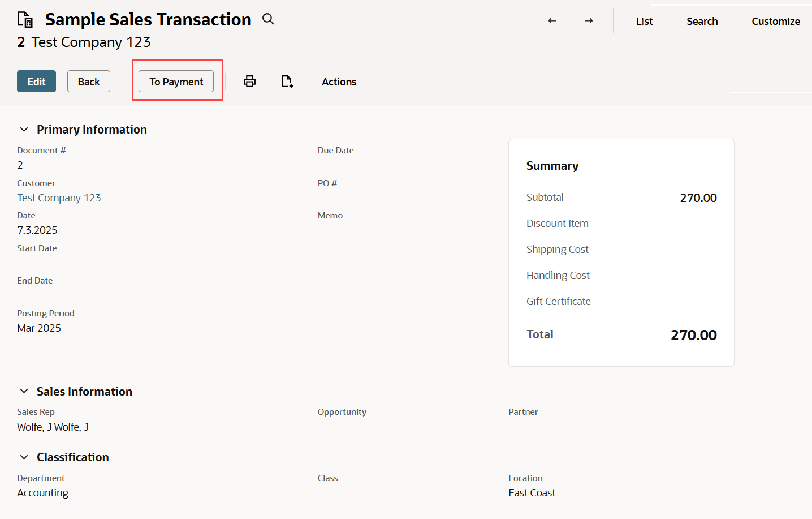Open the Customize option
The height and width of the screenshot is (519, 812).
pyautogui.click(x=775, y=21)
